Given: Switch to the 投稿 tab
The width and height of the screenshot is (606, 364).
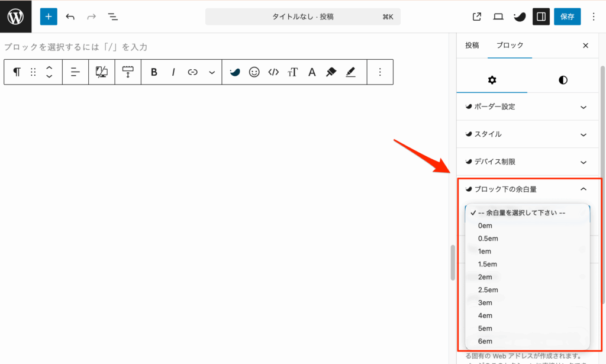Looking at the screenshot, I should (x=472, y=46).
